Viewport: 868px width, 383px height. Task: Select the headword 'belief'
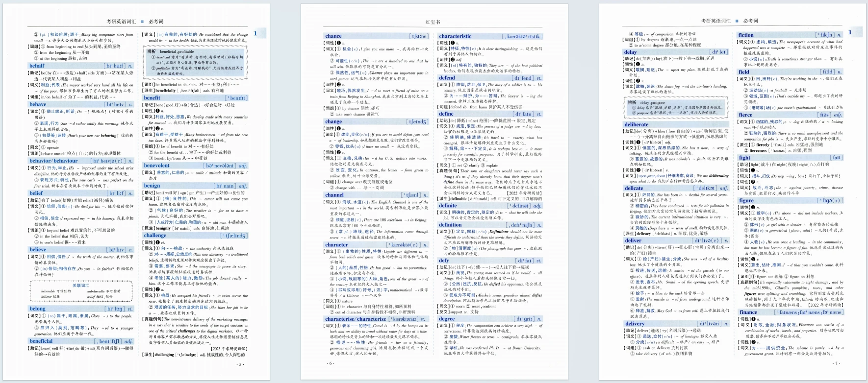pos(36,193)
